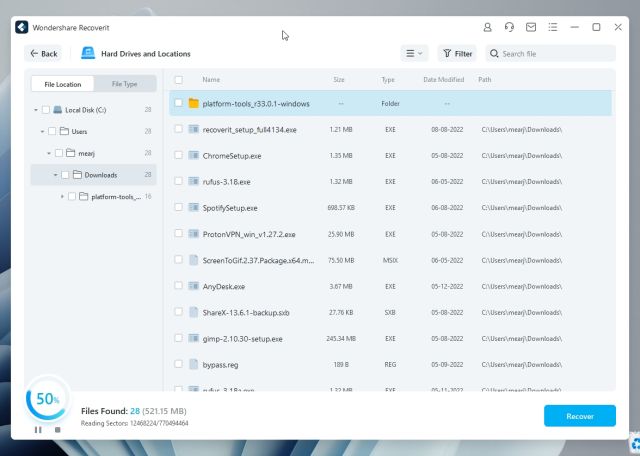Screen dimensions: 640x456
Task: Click the Back button
Action: click(43, 53)
